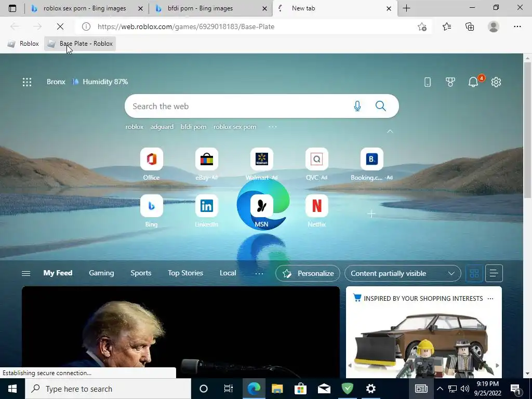
Task: Open the mobile phone icon on new tab page
Action: pyautogui.click(x=428, y=82)
